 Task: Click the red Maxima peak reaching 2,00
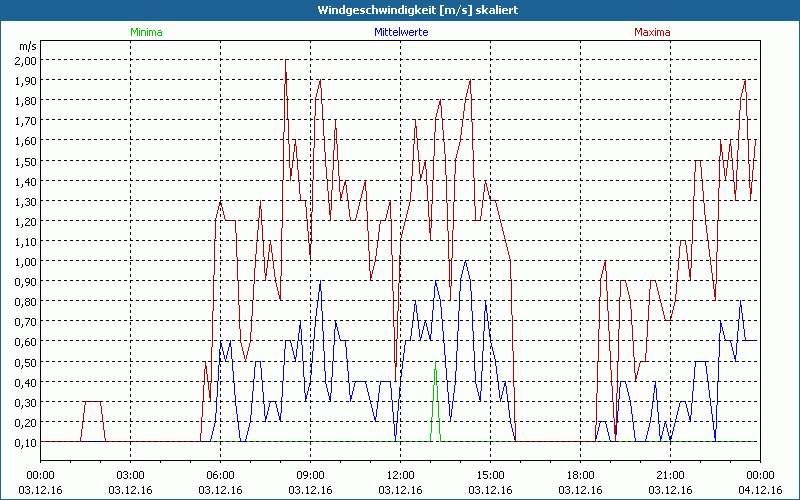pos(286,62)
